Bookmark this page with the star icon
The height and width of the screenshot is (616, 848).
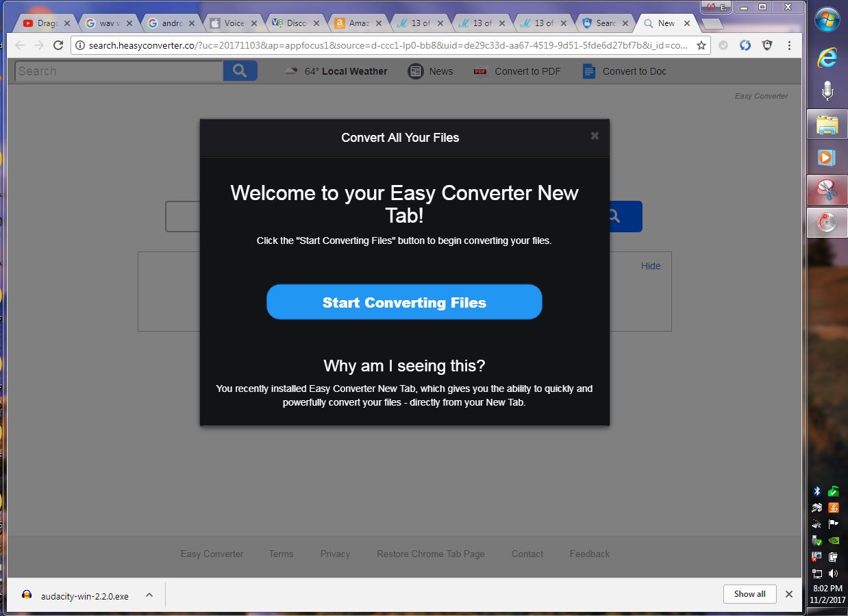[x=701, y=45]
